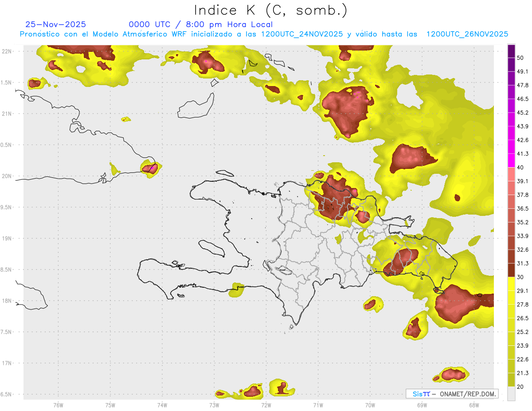
Task: Click the 7.5N latitude tick label
Action: pyautogui.click(x=6, y=332)
